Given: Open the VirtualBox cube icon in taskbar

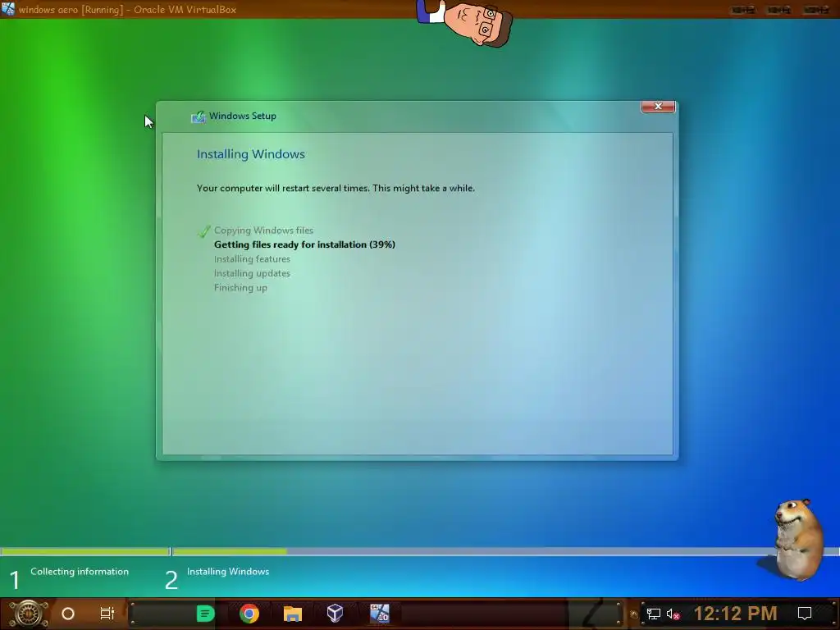Looking at the screenshot, I should 335,614.
